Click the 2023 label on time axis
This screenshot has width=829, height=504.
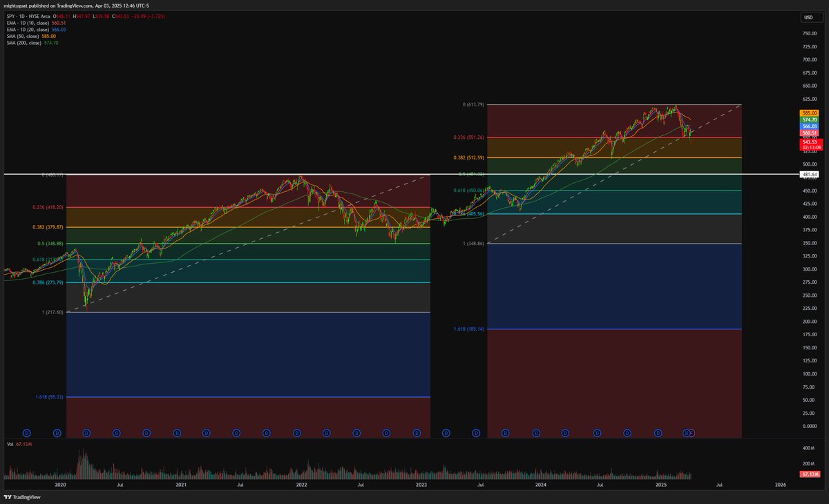(x=421, y=485)
